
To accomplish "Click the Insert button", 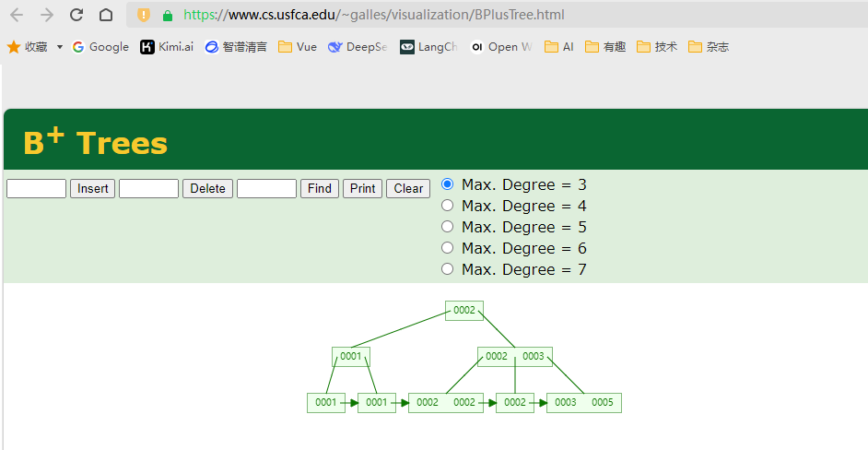I will 92,188.
